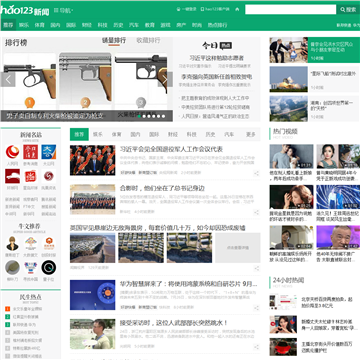
Task: Open the first avatar under 牛文推荐
Action: pos(12,243)
